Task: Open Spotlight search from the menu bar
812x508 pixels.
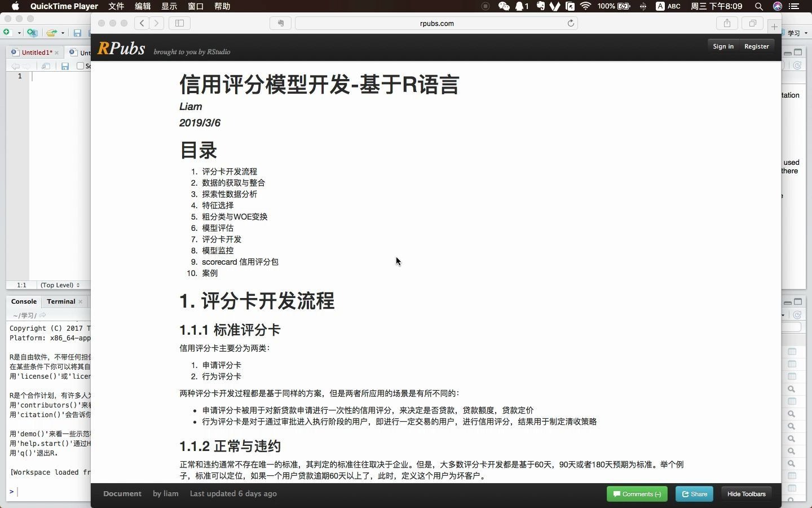Action: pos(758,7)
